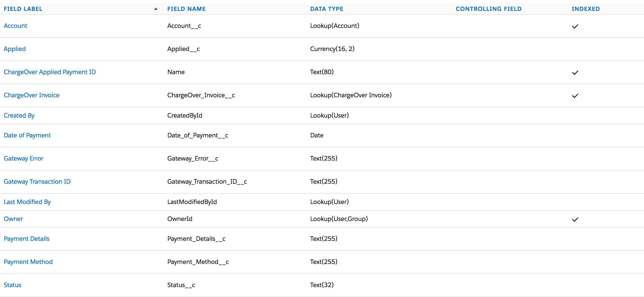
Task: Open the Last Modified By field
Action: 27,202
